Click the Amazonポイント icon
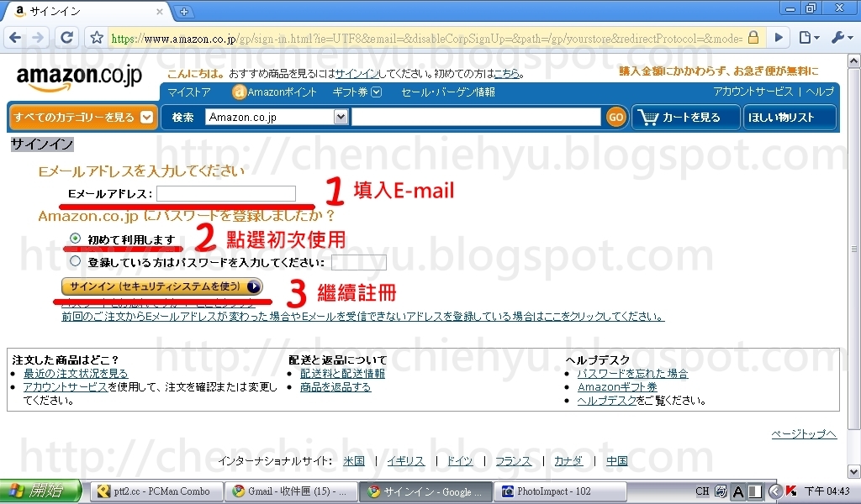The width and height of the screenshot is (861, 504). tap(239, 92)
